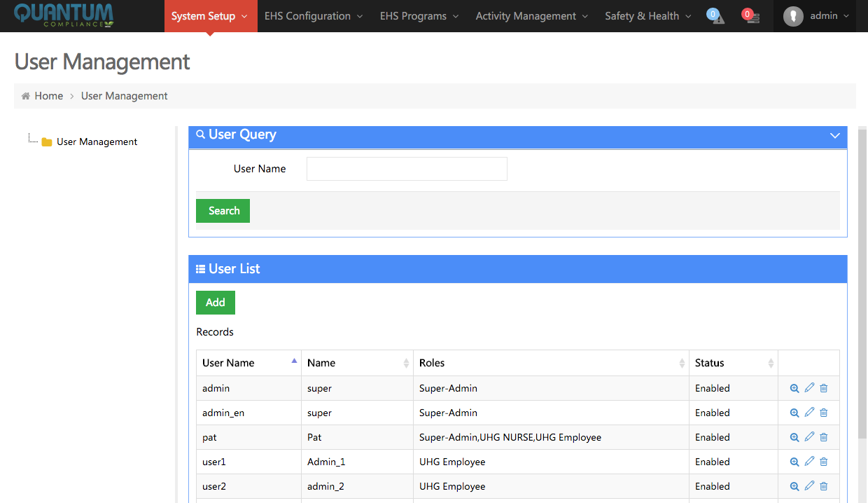Image resolution: width=868 pixels, height=503 pixels.
Task: Click the Home icon in breadcrumb
Action: pyautogui.click(x=26, y=96)
